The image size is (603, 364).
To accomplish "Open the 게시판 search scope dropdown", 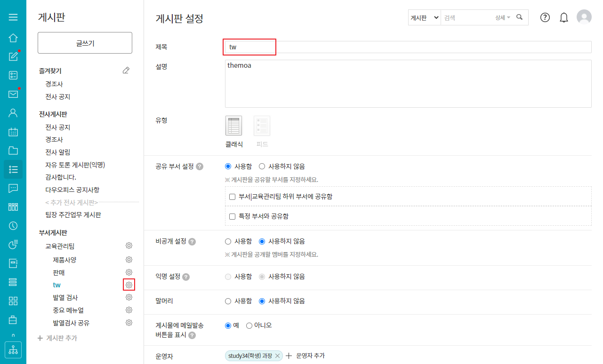I will click(x=424, y=17).
